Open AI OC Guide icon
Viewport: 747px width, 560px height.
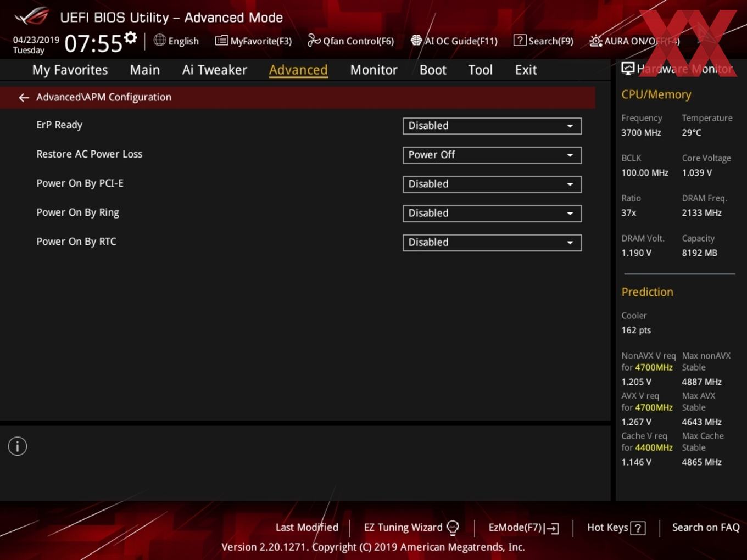tap(416, 41)
